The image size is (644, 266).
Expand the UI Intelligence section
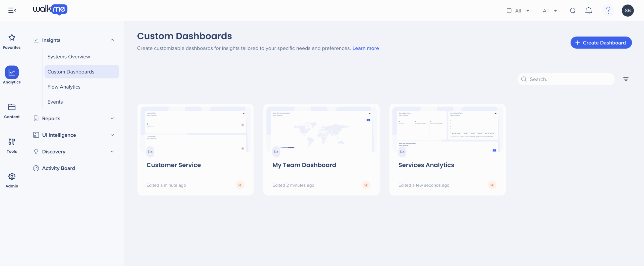click(112, 135)
